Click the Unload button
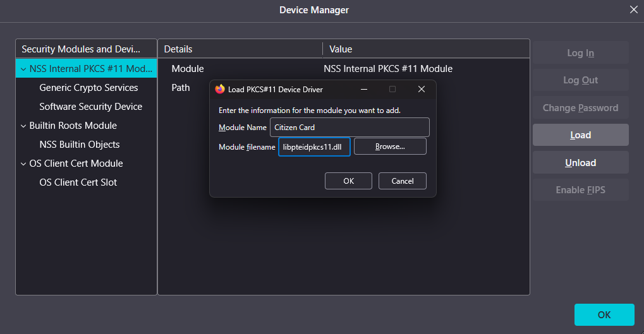The width and height of the screenshot is (644, 334). pyautogui.click(x=580, y=163)
